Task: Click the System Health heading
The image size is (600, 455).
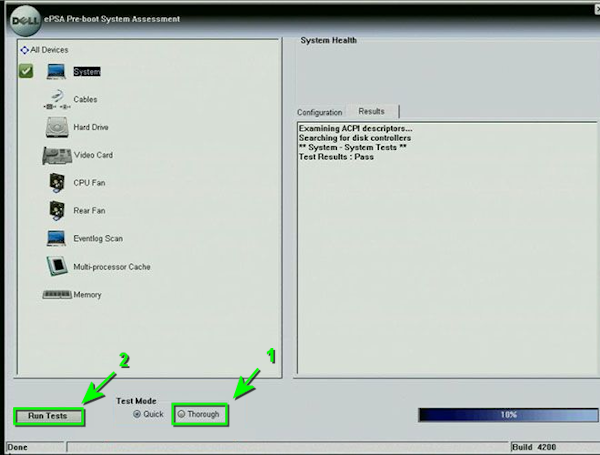Action: [328, 40]
